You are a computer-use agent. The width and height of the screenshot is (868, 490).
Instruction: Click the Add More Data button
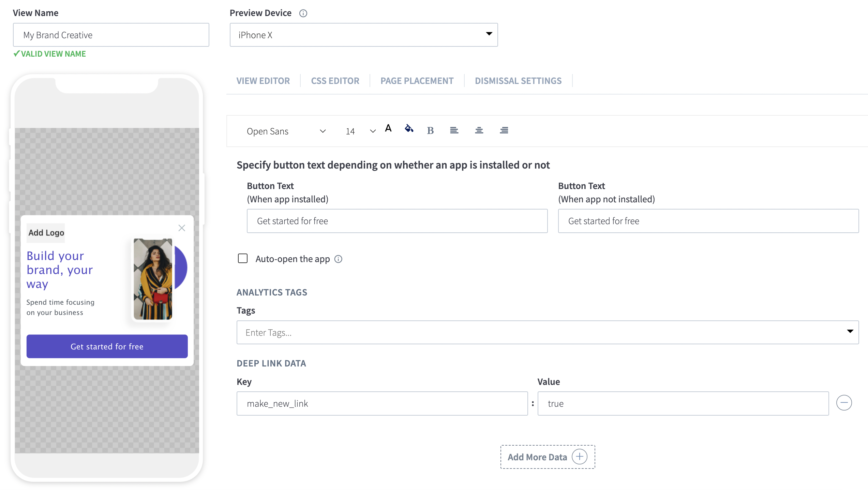548,457
